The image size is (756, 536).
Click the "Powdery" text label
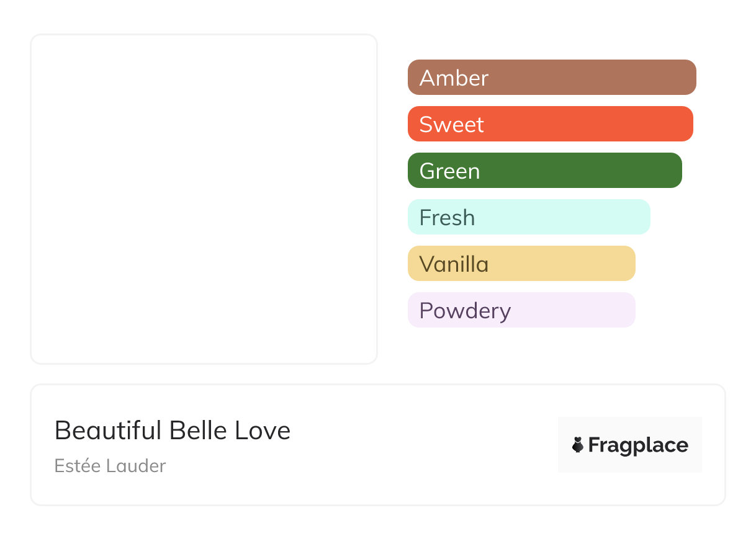(465, 311)
